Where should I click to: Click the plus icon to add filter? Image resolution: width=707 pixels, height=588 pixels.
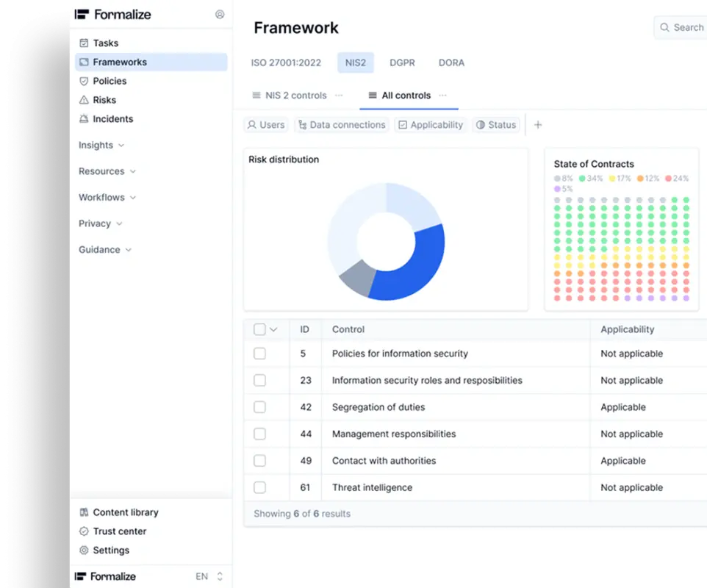click(x=537, y=125)
